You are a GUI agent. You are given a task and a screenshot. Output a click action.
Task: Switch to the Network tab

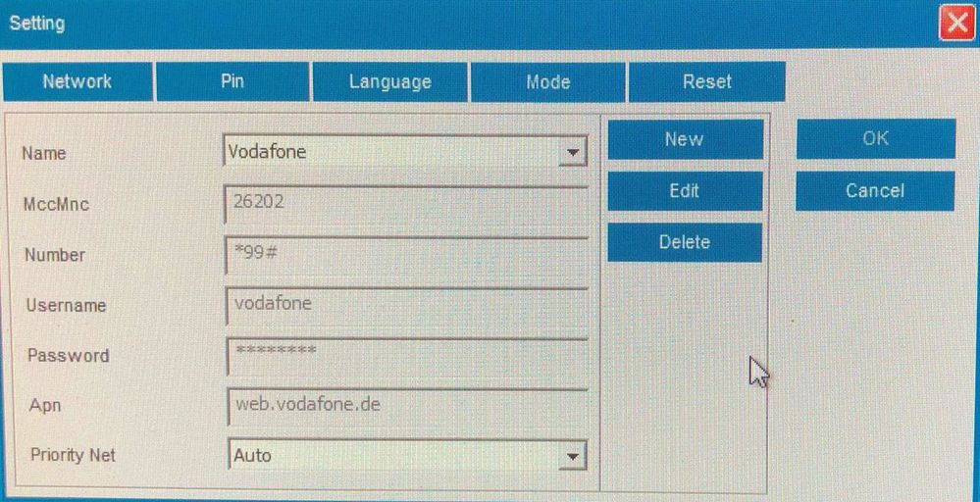click(x=77, y=81)
